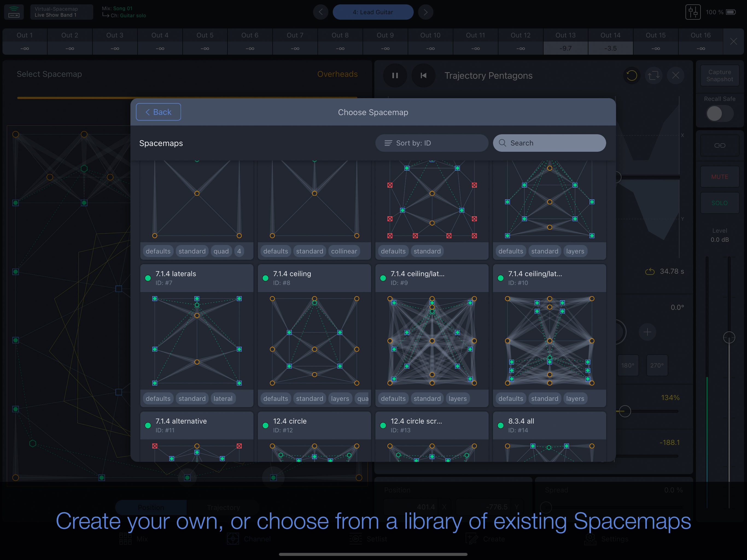Select the Out 1 output meter
Screen dimensions: 747x560
pyautogui.click(x=25, y=42)
